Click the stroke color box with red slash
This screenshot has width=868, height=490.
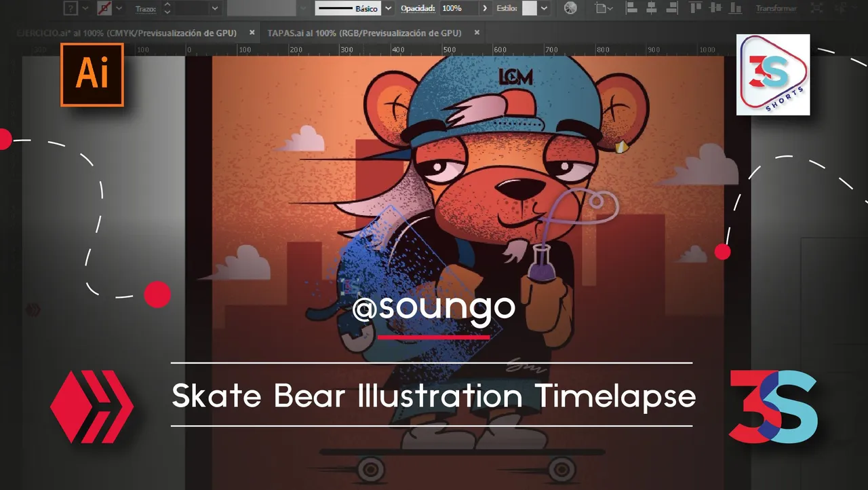point(104,8)
